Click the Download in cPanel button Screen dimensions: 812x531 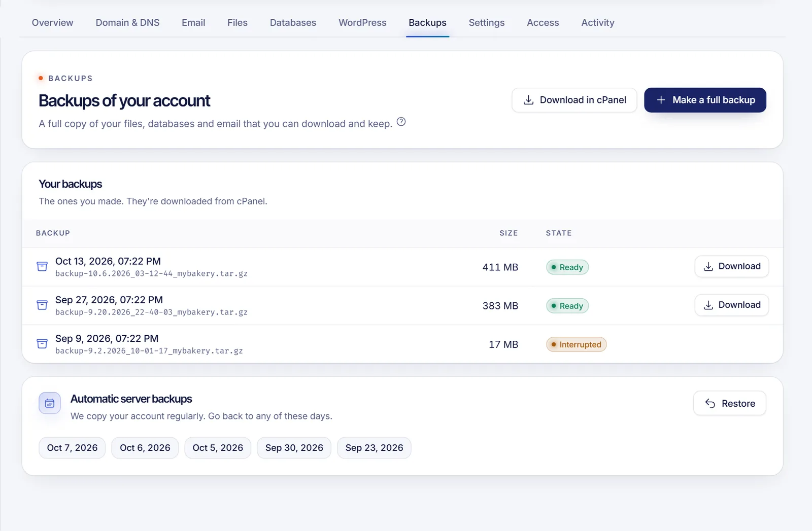[574, 100]
